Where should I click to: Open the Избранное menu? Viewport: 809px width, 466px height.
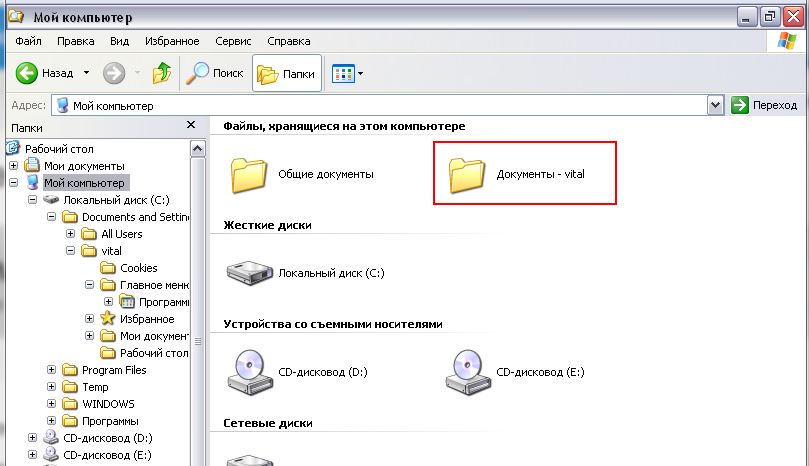coord(172,41)
